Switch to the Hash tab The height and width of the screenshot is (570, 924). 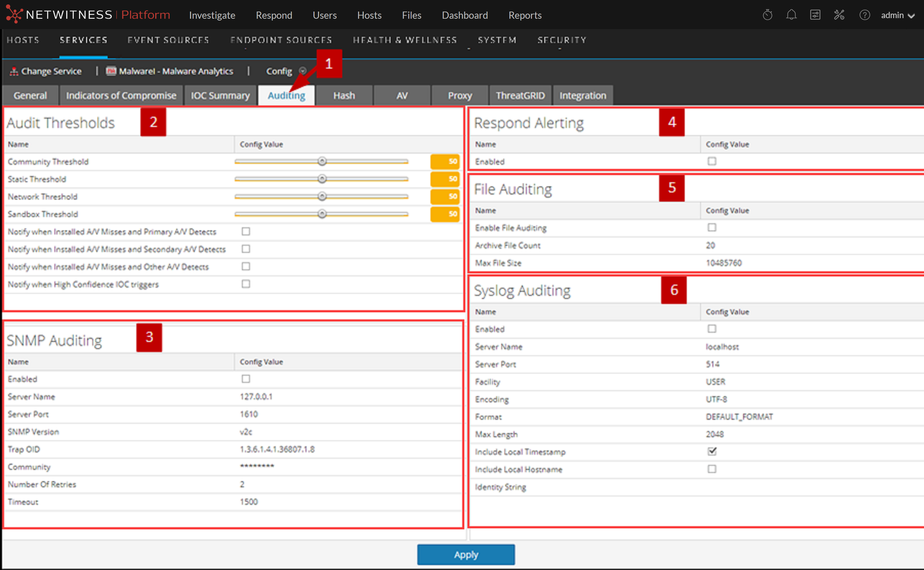coord(344,95)
